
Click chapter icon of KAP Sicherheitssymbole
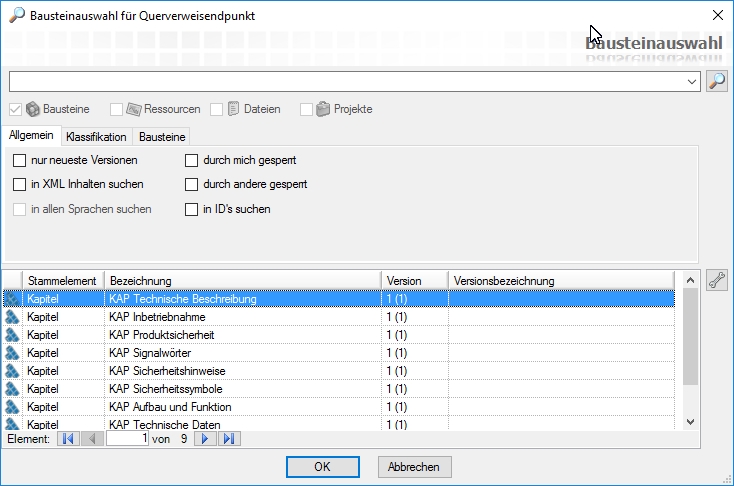[x=12, y=389]
